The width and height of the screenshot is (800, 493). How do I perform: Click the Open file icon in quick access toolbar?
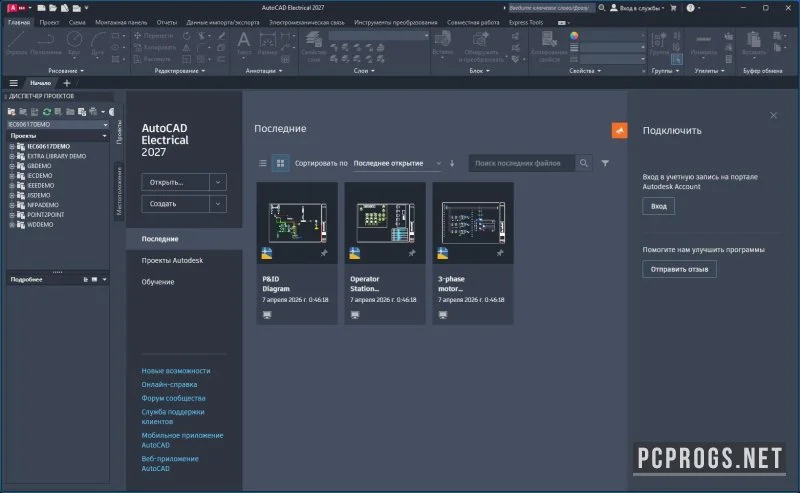(53, 8)
